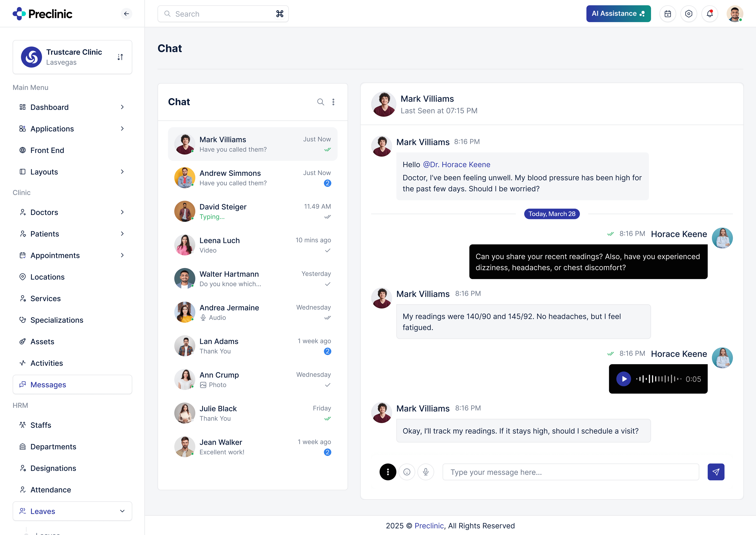The height and width of the screenshot is (535, 756).
Task: Open the Specializations menu item
Action: [x=72, y=320]
